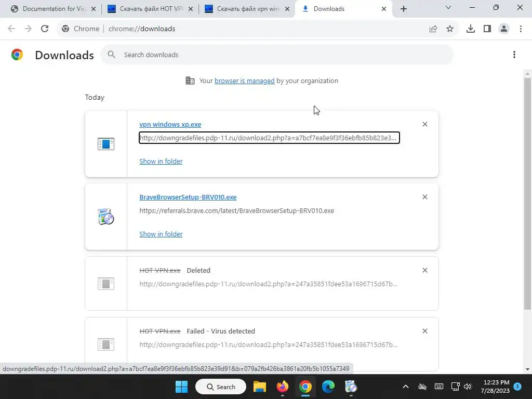Close the Documentation for Vis tab
Image resolution: width=532 pixels, height=399 pixels.
(x=94, y=9)
